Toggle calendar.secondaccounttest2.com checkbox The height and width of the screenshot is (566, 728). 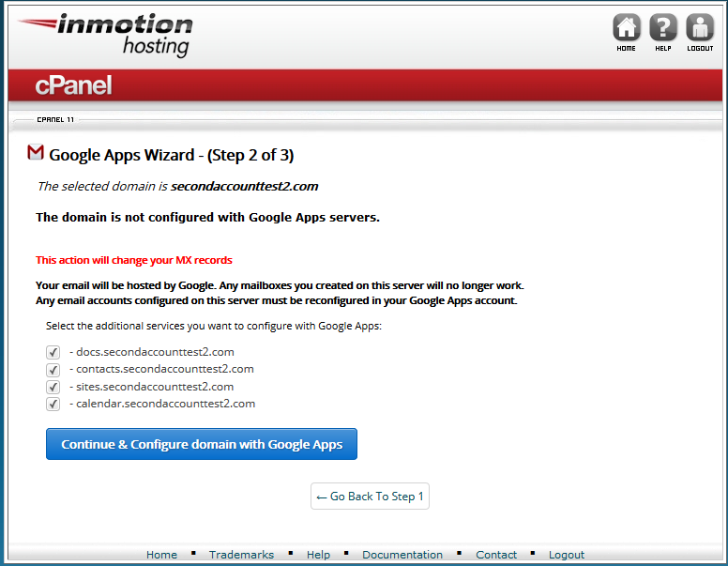coord(53,404)
